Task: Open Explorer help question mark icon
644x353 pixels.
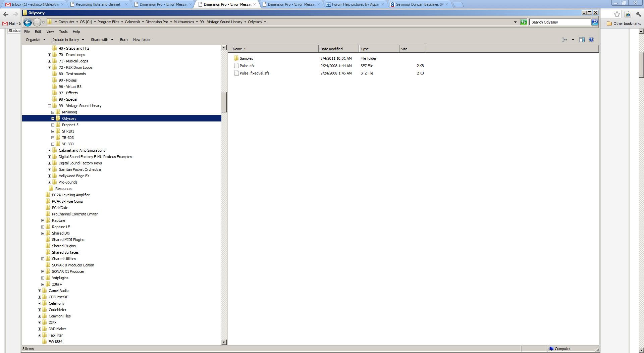Action: click(591, 40)
